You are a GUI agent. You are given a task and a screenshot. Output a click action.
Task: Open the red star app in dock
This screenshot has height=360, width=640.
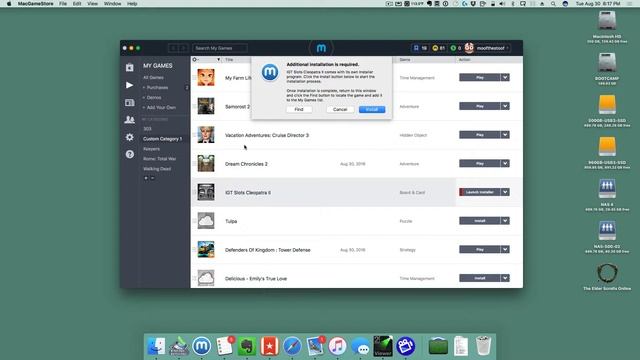pyautogui.click(x=269, y=346)
